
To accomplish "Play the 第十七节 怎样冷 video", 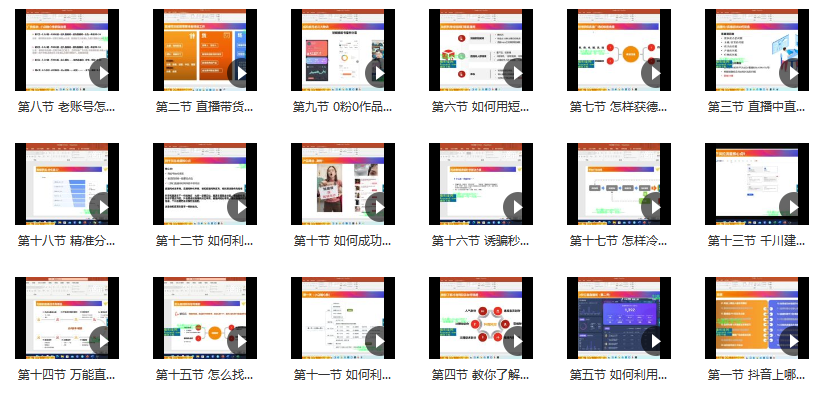I will [x=656, y=208].
